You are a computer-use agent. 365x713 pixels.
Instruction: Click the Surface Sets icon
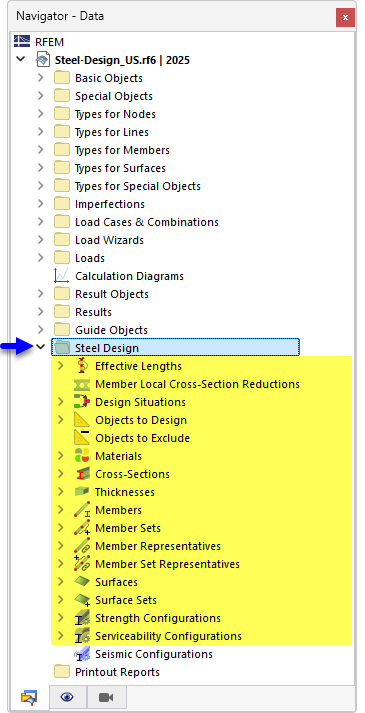click(x=82, y=600)
